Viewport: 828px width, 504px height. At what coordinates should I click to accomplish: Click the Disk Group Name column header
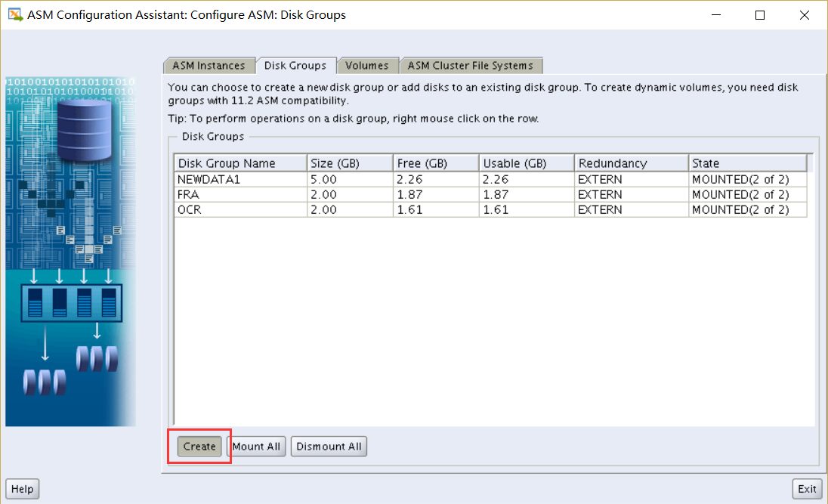click(x=239, y=162)
